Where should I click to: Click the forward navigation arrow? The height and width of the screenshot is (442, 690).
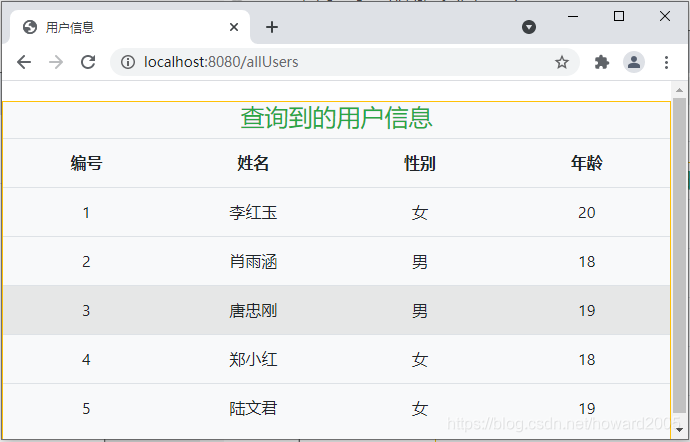[56, 62]
